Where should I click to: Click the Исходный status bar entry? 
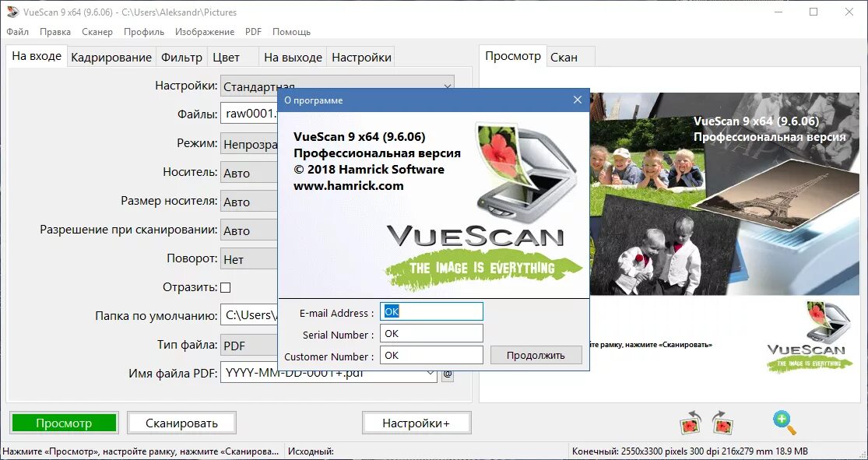tap(311, 451)
